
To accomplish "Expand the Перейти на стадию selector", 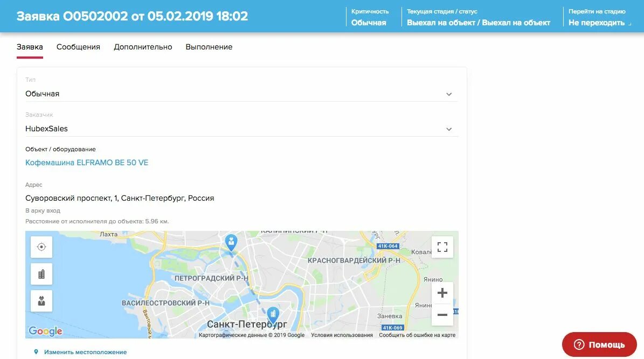I will 599,23.
